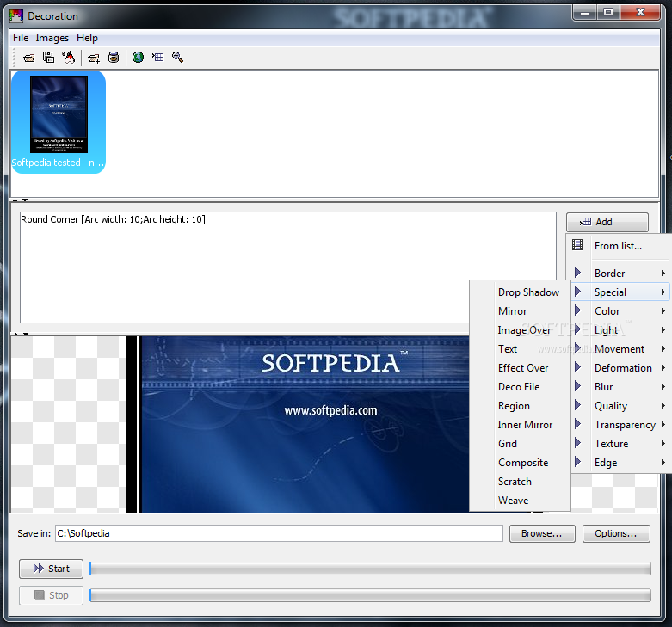Select Weave effect
Screen dimensions: 672x627
[x=521, y=501]
